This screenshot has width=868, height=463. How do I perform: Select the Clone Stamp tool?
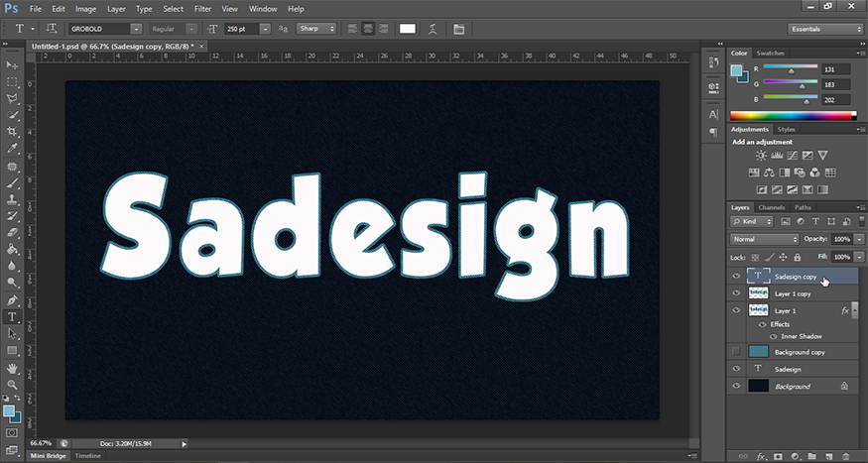(x=12, y=199)
